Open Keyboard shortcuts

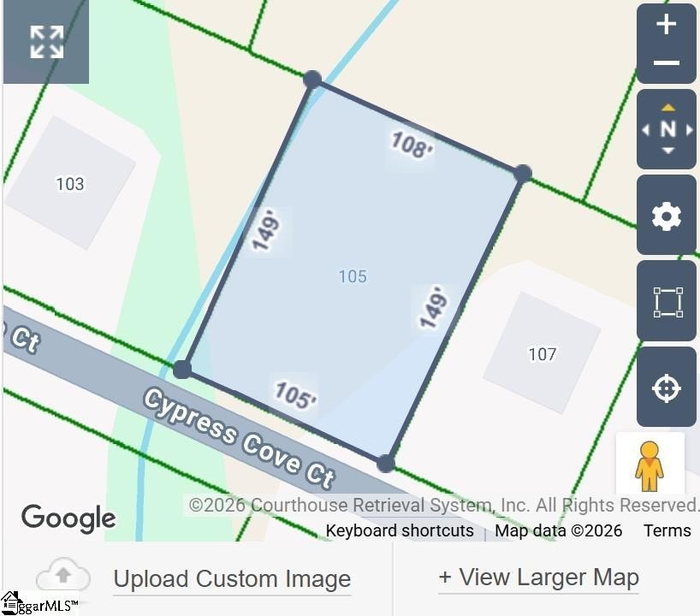point(400,530)
